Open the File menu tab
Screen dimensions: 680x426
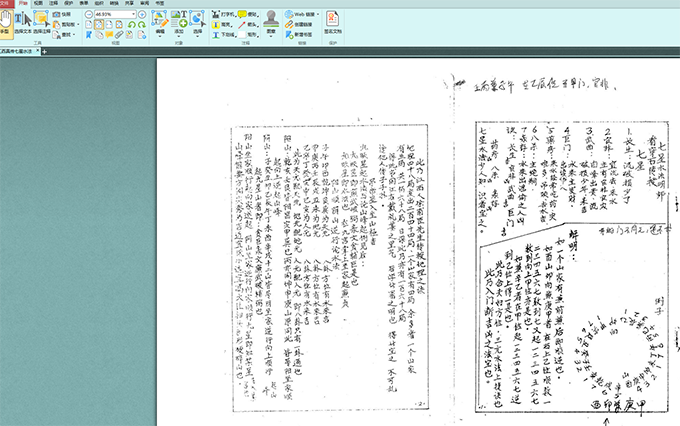click(x=7, y=3)
